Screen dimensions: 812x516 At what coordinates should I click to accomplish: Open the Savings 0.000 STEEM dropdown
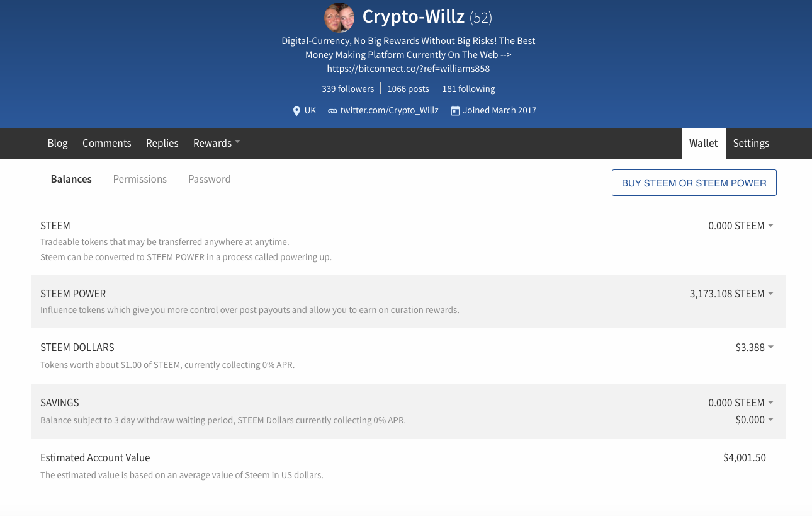click(x=741, y=403)
